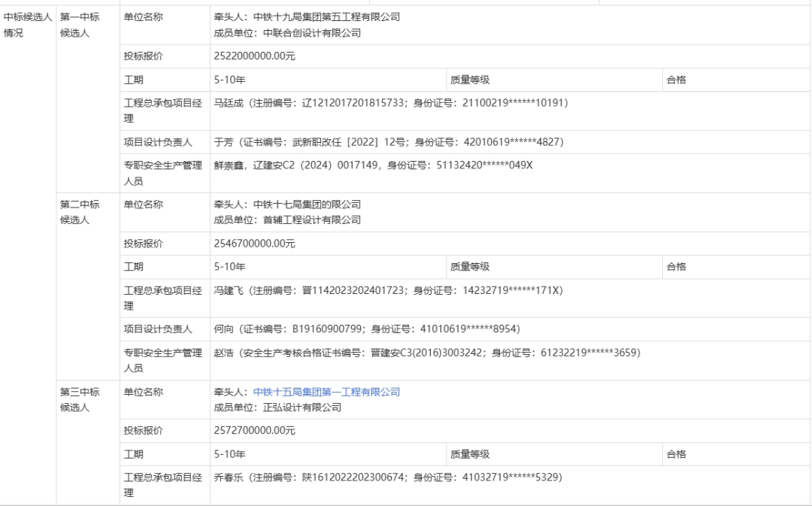Image resolution: width=812 pixels, height=506 pixels.
Task: Click 单位名称 label of second candidate
Action: 144,205
